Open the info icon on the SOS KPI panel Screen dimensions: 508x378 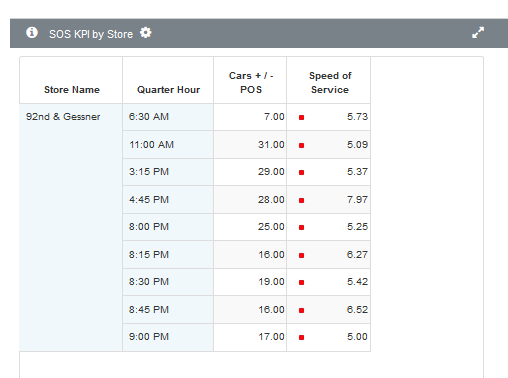[x=32, y=33]
